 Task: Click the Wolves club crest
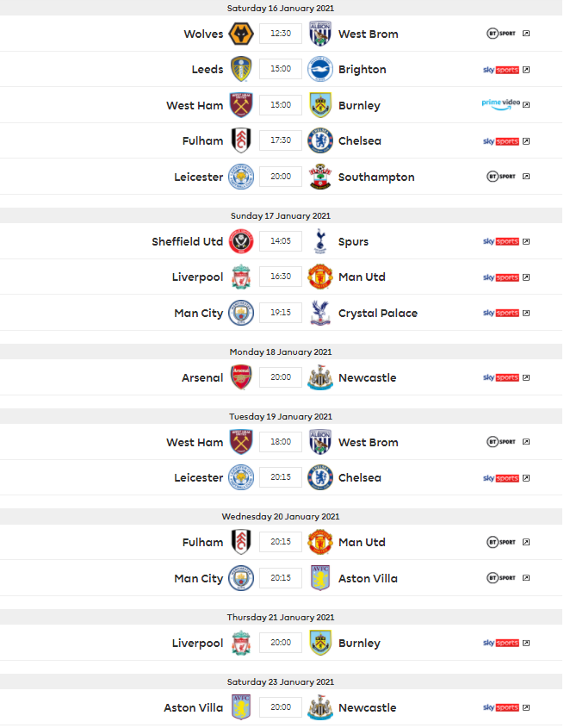point(240,34)
